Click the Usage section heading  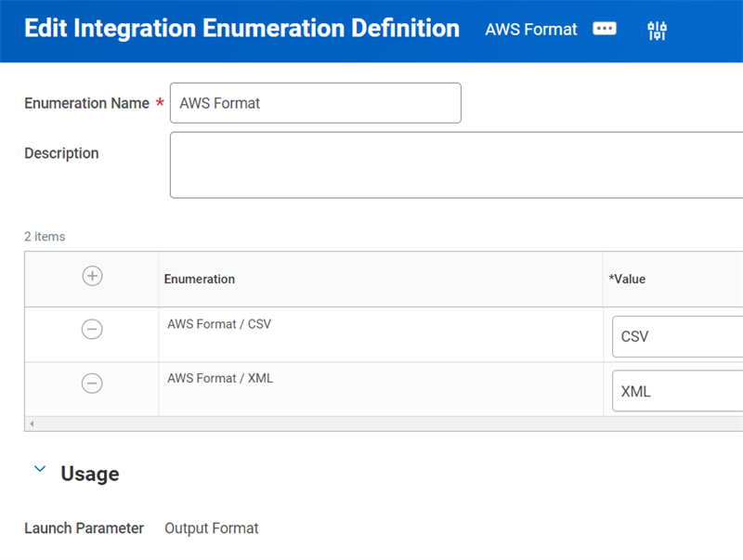pyautogui.click(x=90, y=474)
